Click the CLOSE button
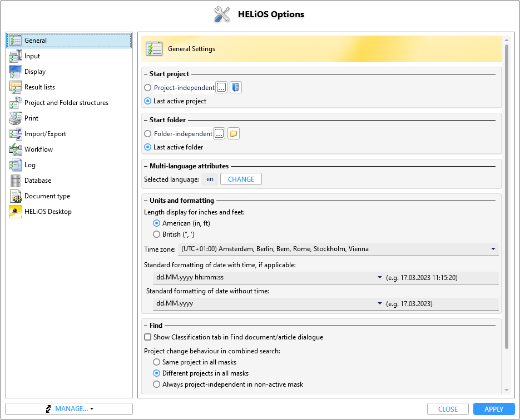The height and width of the screenshot is (420, 520). coord(448,409)
